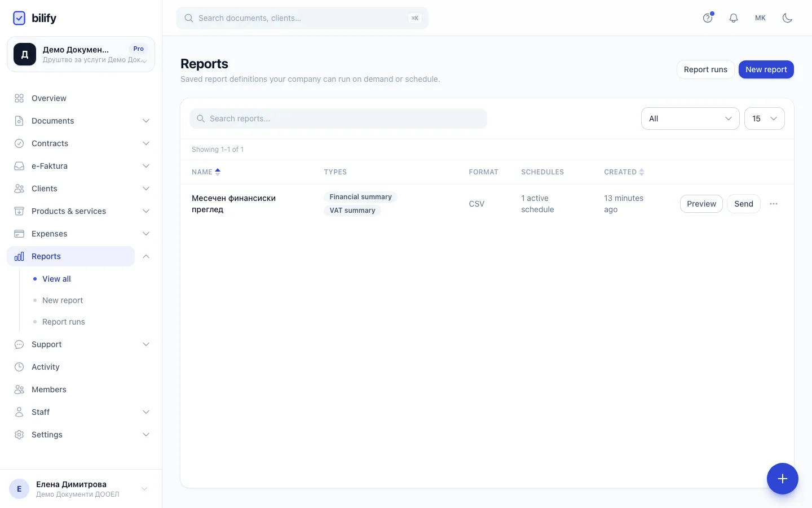
Task: Select Report runs in the sidebar
Action: tap(64, 322)
